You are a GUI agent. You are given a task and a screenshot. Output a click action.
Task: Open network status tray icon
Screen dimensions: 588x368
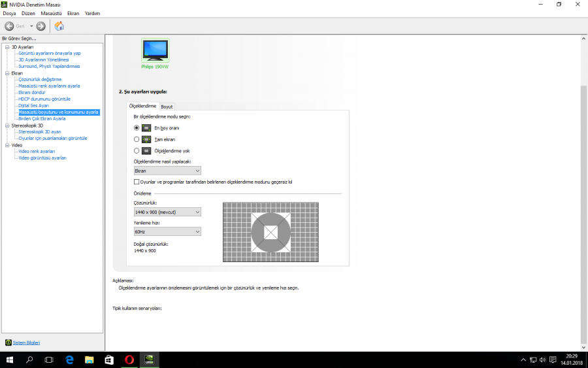[533, 360]
